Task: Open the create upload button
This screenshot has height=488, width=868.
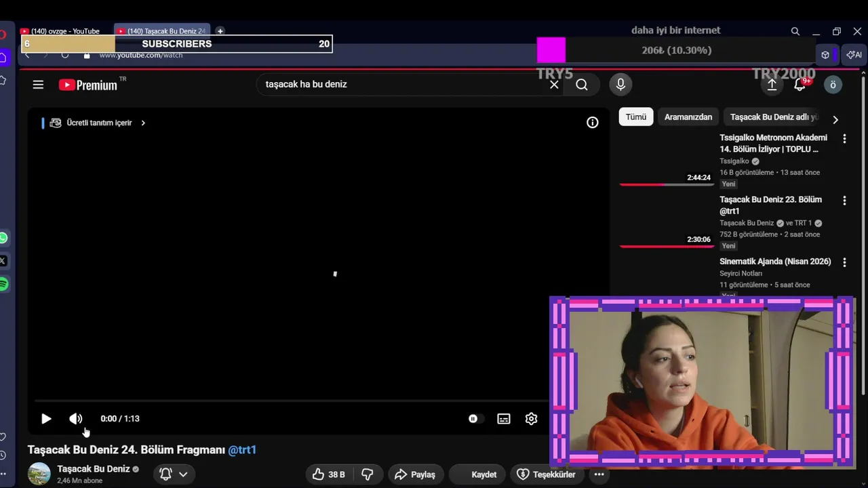Action: click(x=772, y=85)
